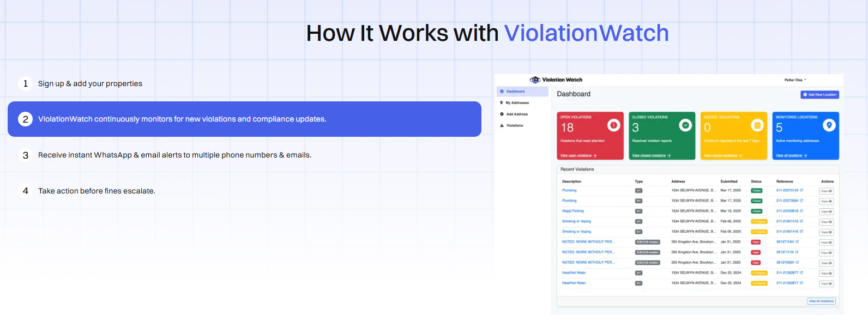Viewport: 868px width, 327px height.
Task: Select step 2 ViolationWatch continuously monitors
Action: click(x=244, y=119)
